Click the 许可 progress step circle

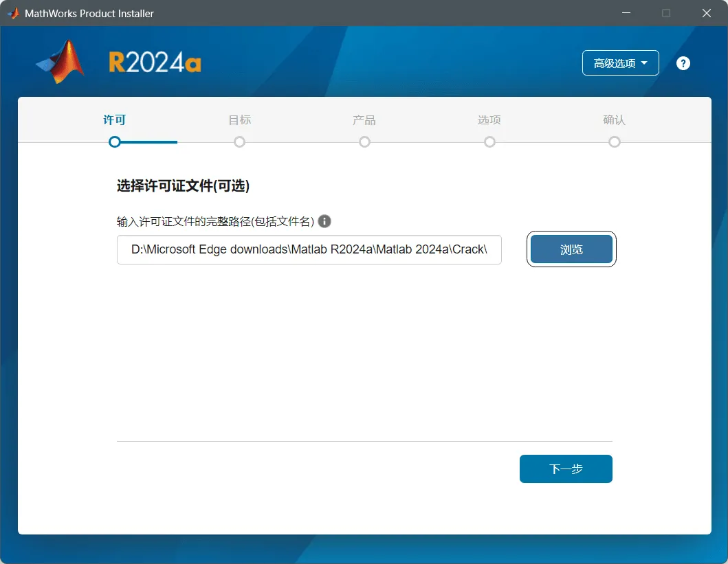click(115, 142)
